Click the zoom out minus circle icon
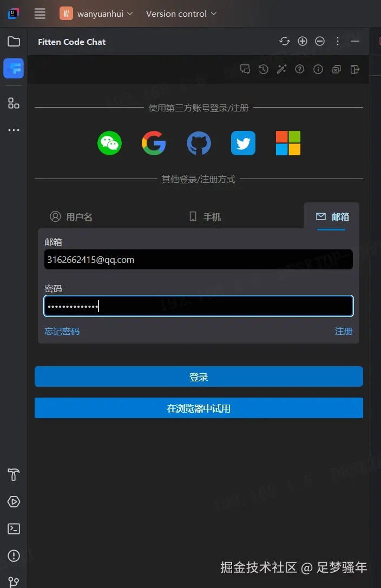The image size is (381, 588). (x=320, y=41)
